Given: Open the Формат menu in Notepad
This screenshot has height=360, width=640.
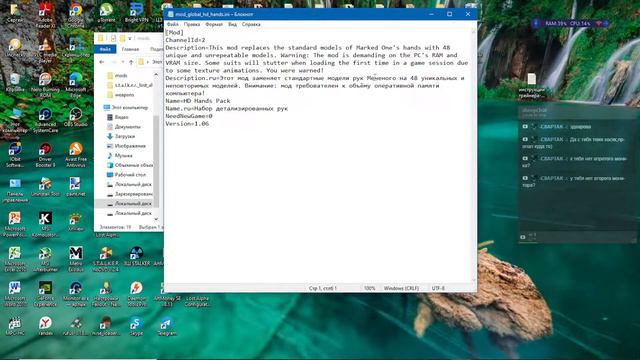Looking at the screenshot, I should pyautogui.click(x=214, y=24).
